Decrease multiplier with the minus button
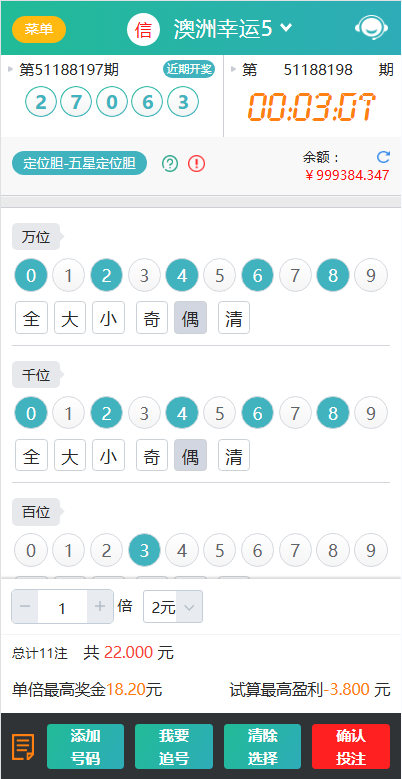The width and height of the screenshot is (402, 779). tap(25, 606)
